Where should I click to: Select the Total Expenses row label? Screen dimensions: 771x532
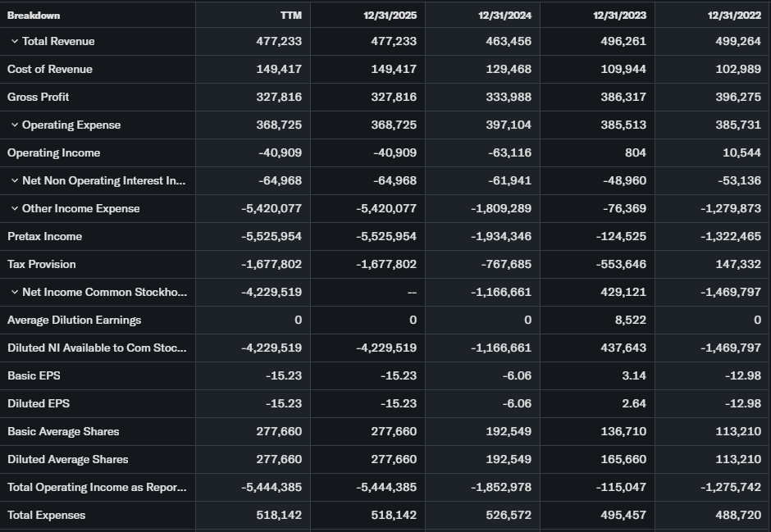point(47,516)
